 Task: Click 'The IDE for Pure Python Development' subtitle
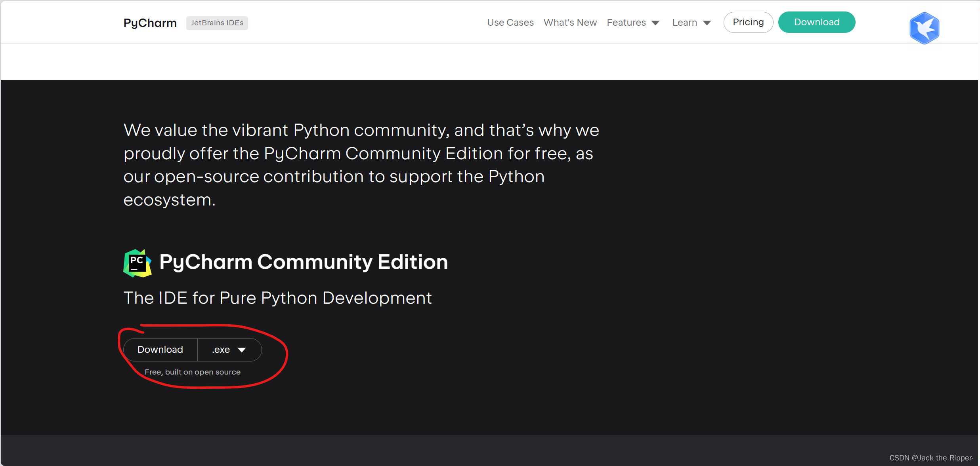click(x=277, y=298)
